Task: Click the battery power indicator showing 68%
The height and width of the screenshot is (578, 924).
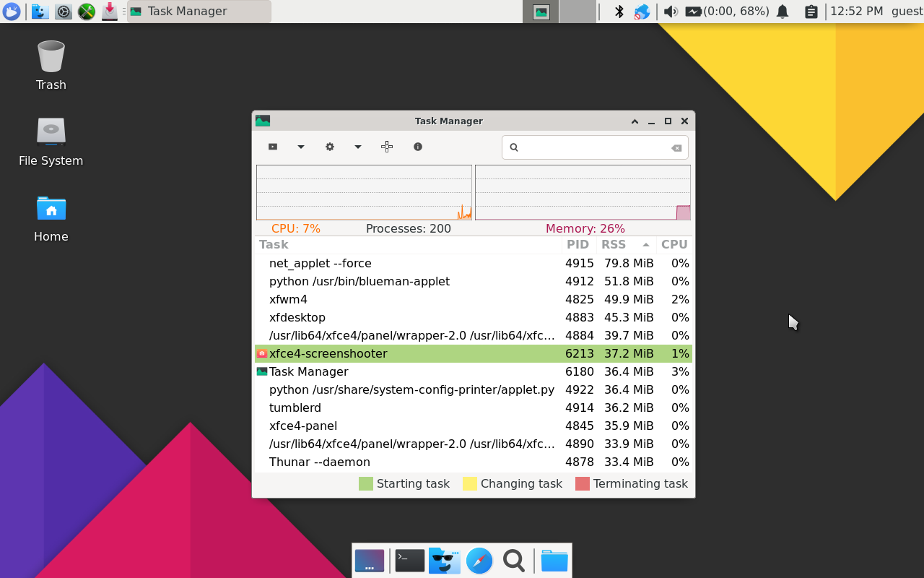Action: coord(727,12)
